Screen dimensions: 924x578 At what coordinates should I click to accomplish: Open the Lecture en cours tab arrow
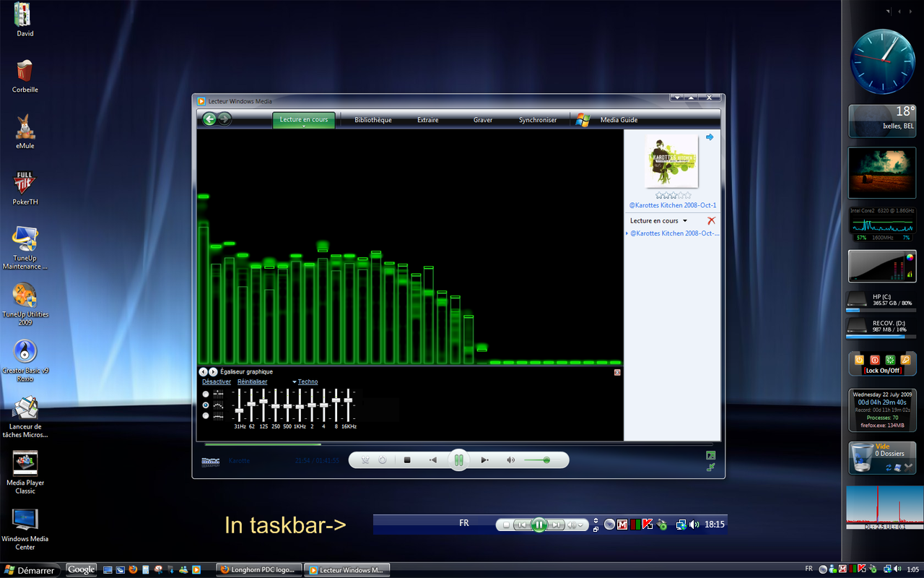[x=304, y=126]
